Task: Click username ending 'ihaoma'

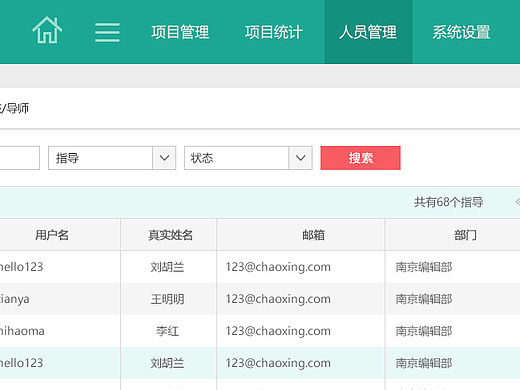Action: [x=22, y=331]
